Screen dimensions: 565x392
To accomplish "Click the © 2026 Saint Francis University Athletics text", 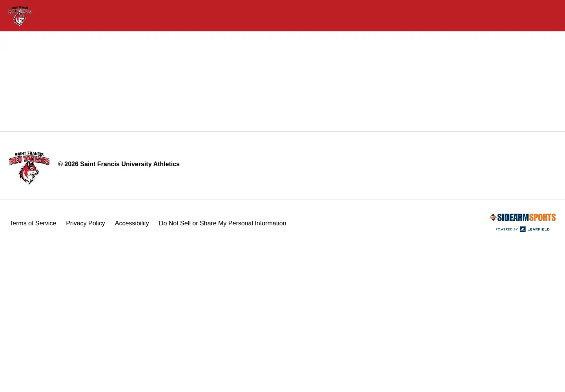I will [119, 164].
